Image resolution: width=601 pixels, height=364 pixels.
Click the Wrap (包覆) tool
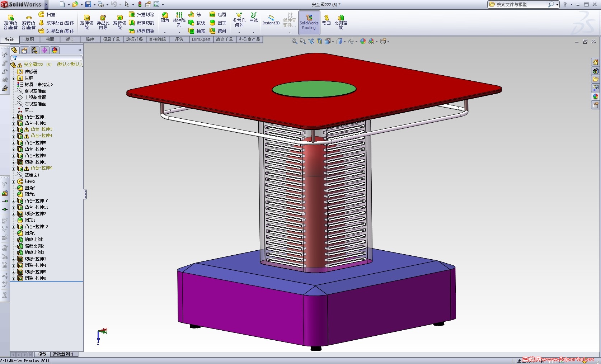(218, 14)
